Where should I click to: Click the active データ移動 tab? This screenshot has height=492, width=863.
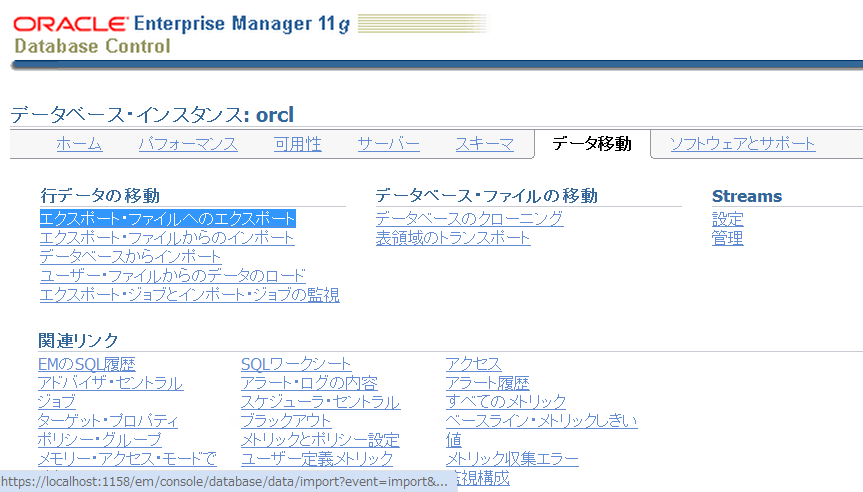point(592,144)
